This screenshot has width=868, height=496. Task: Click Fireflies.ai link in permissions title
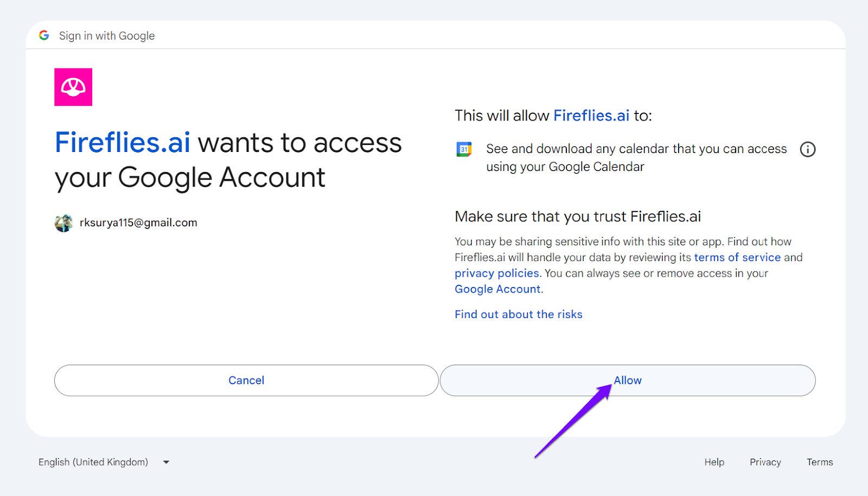(591, 116)
